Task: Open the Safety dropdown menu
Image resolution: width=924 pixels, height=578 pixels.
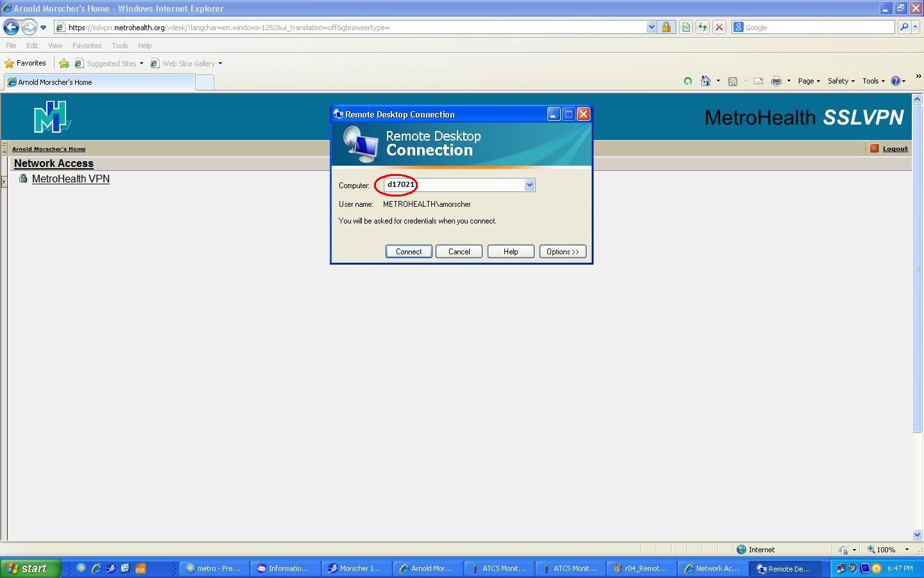Action: (x=841, y=81)
